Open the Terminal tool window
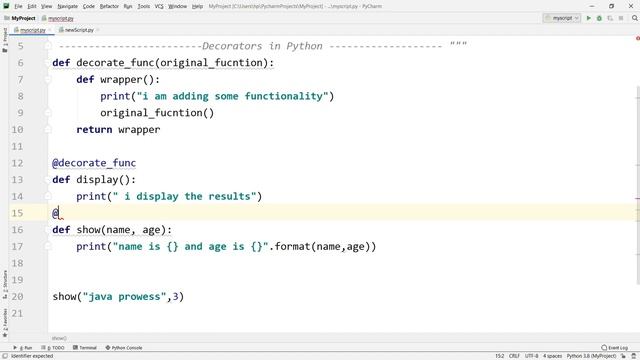The width and height of the screenshot is (640, 360). (85, 348)
